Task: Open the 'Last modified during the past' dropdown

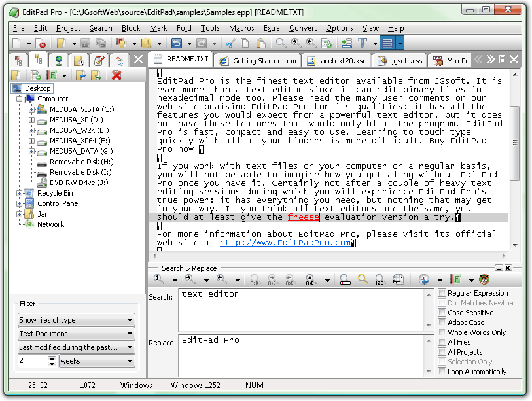Action: [77, 347]
